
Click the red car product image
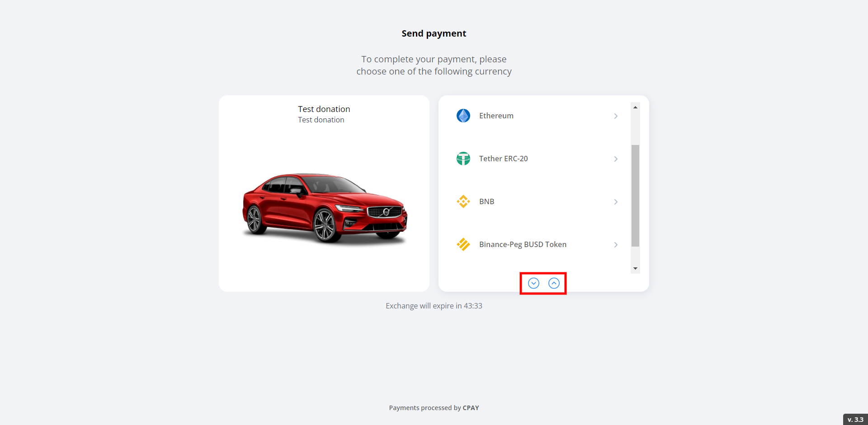pos(324,208)
